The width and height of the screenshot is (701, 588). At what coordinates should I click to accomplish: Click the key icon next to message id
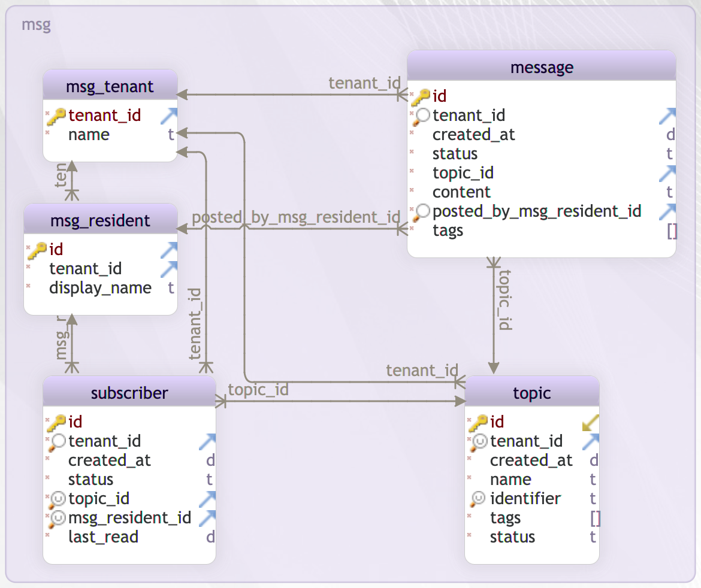pyautogui.click(x=420, y=97)
